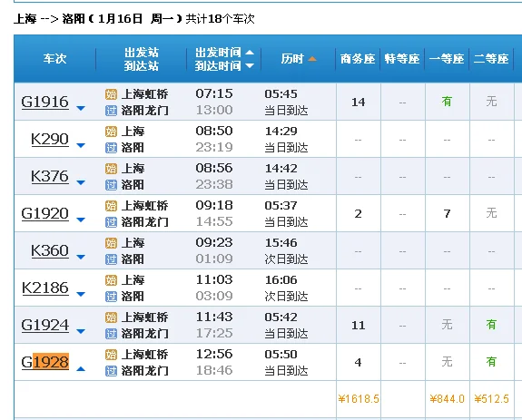Click origin 始 icon in G1928 row
This screenshot has width=522, height=420.
[111, 355]
